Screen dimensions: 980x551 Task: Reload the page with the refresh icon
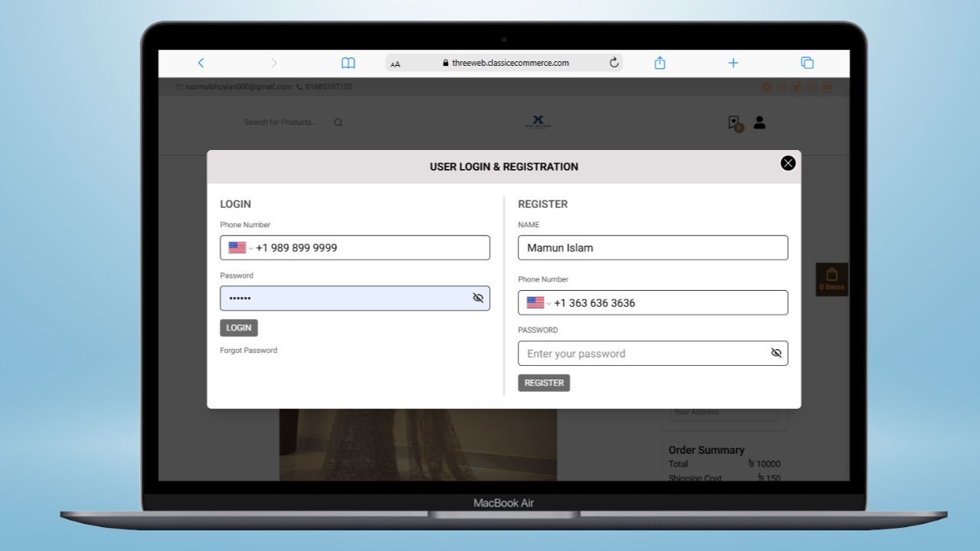614,63
